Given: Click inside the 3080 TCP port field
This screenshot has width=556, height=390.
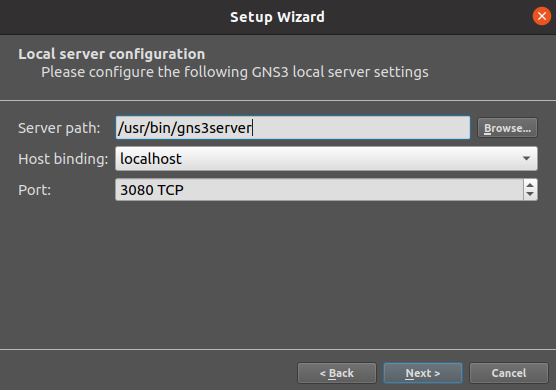Looking at the screenshot, I should (x=319, y=190).
